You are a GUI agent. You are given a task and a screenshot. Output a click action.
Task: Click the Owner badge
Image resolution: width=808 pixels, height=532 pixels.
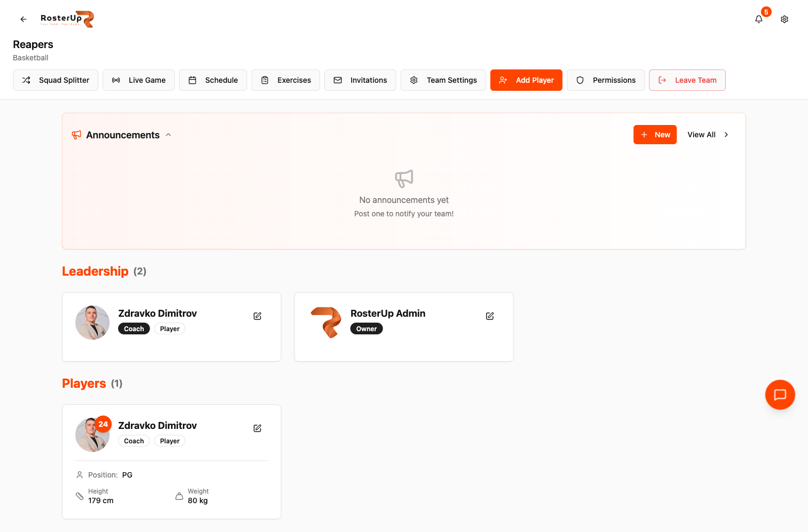[x=367, y=329]
